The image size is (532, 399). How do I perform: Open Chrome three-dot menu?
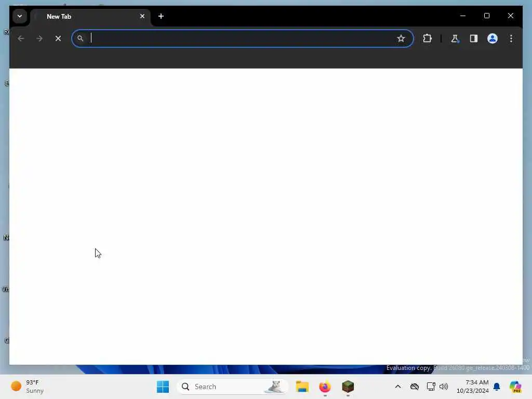pos(511,38)
